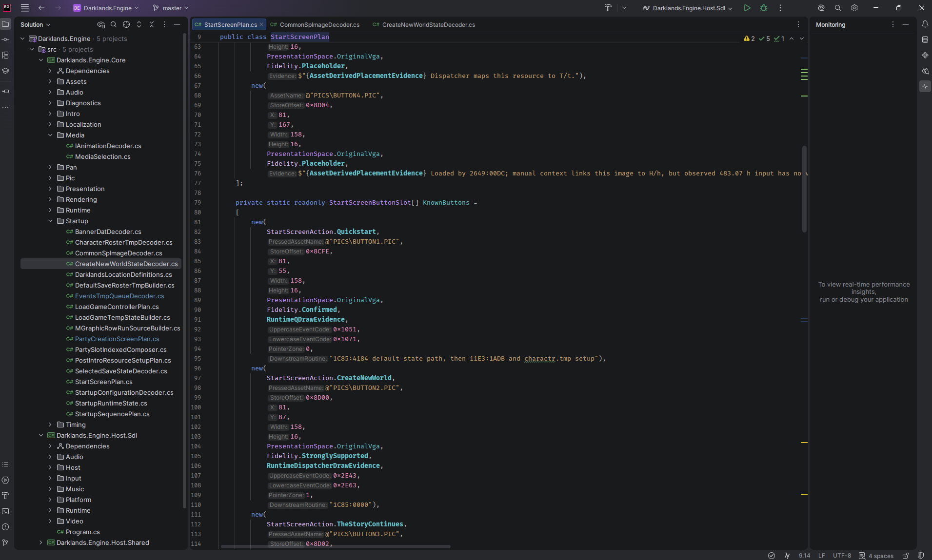Switch to CommonSplmageDecoder.cs editor tab
Viewport: 932px width, 560px height.
(x=315, y=24)
